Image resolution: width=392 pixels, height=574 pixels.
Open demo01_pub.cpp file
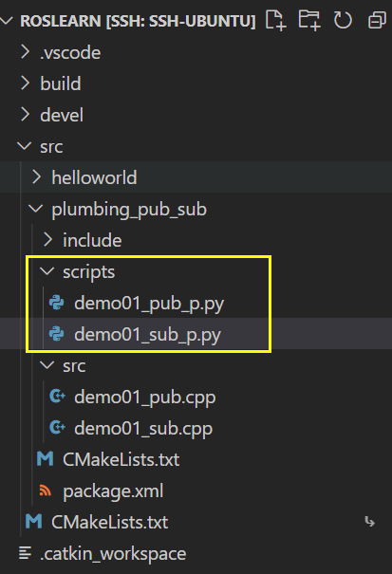coord(144,398)
